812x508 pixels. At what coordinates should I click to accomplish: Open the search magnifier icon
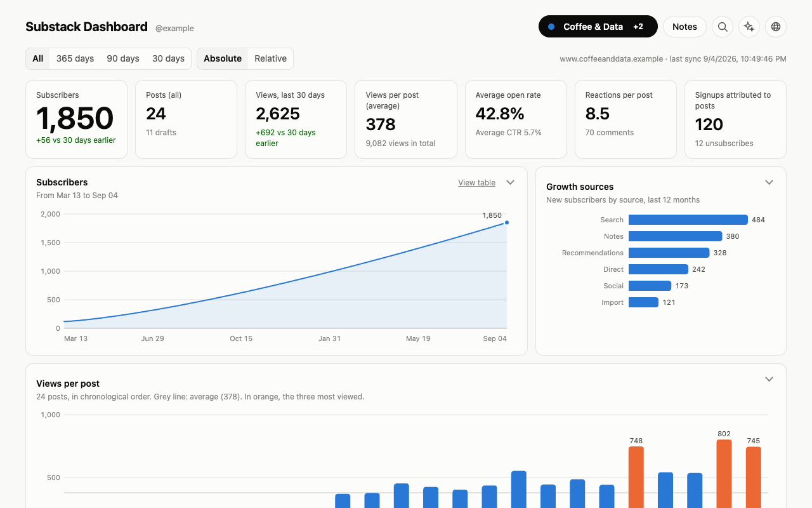723,27
